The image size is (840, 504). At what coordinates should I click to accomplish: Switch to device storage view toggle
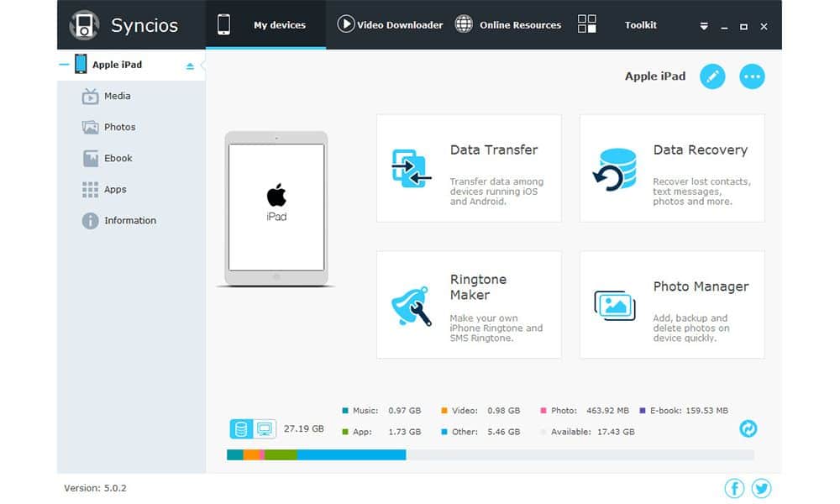point(241,429)
